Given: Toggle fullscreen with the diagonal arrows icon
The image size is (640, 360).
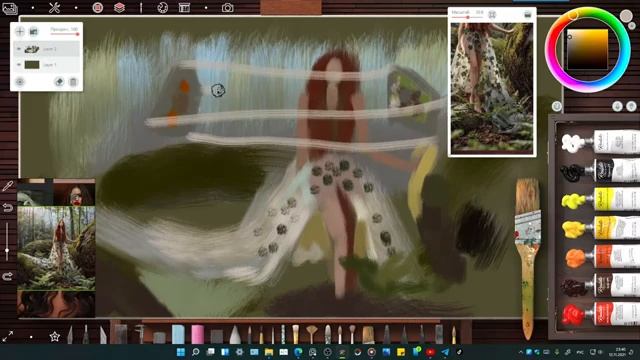Looking at the screenshot, I should click(x=8, y=336).
